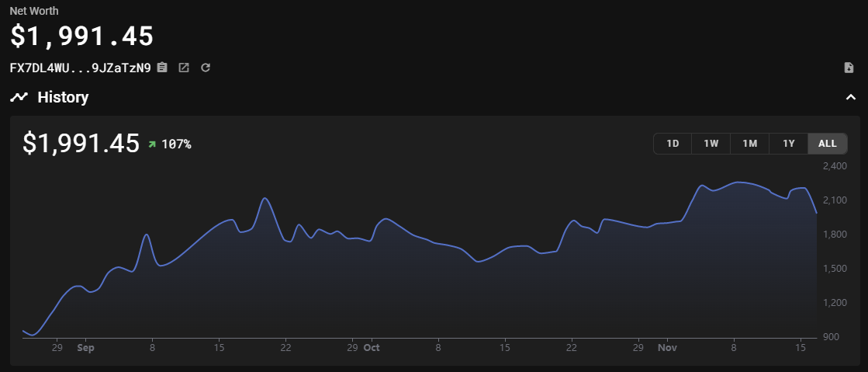This screenshot has height=372, width=868.
Task: Click the chart peak near Sep 19
Action: point(265,199)
